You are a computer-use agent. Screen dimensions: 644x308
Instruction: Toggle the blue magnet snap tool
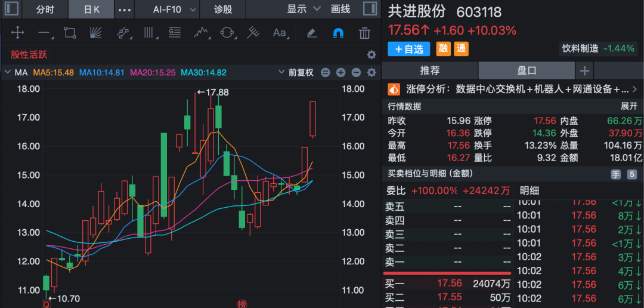[x=338, y=33]
